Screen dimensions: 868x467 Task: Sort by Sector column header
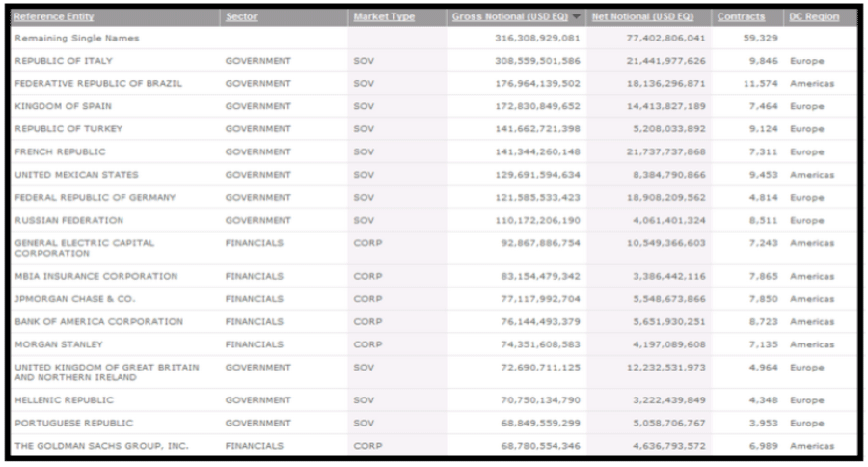point(241,16)
